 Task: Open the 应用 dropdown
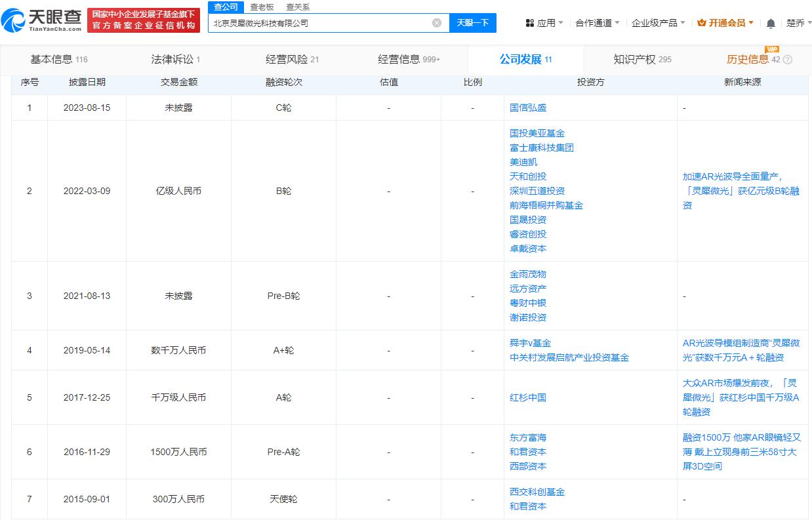click(x=545, y=23)
